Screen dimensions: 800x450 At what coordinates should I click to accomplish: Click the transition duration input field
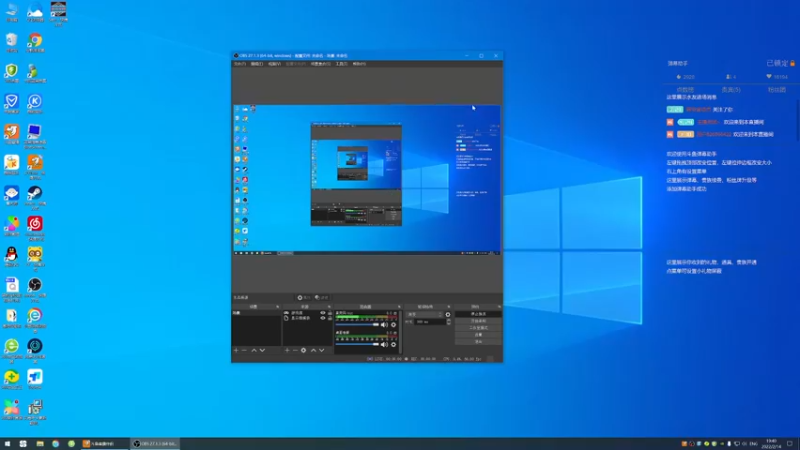[x=430, y=322]
